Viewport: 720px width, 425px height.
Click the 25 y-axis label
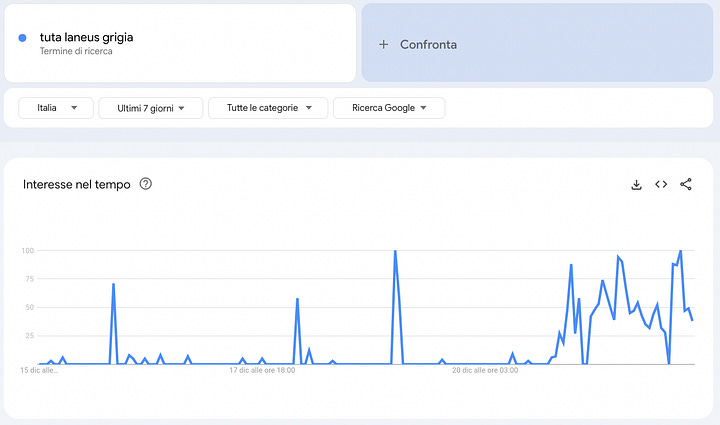30,336
